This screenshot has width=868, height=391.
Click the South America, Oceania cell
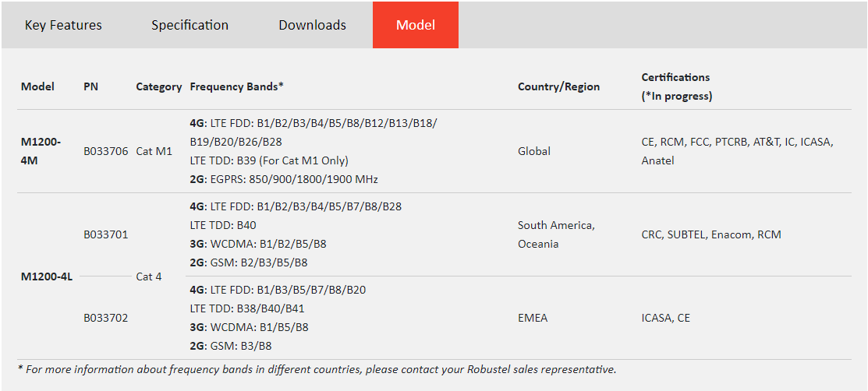coord(556,234)
